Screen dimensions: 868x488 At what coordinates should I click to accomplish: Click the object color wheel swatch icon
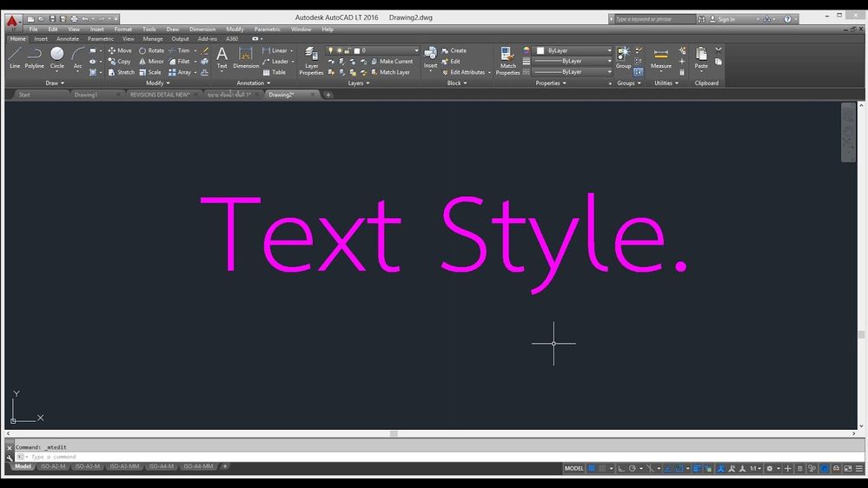526,50
